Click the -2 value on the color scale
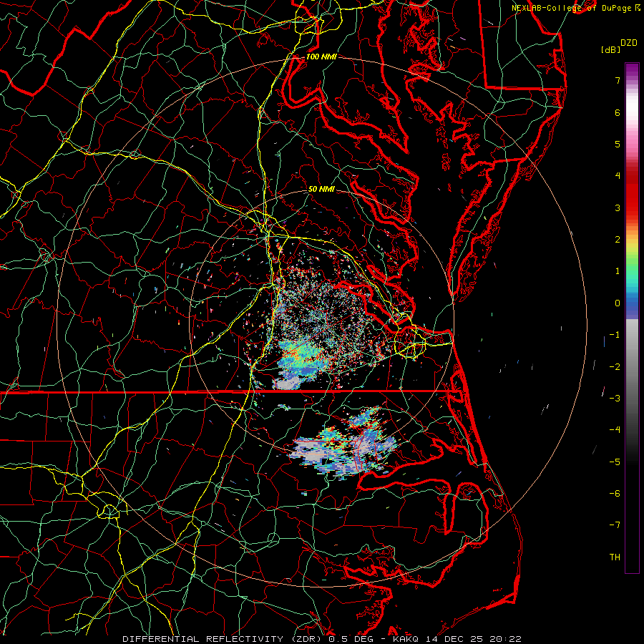This screenshot has height=644, width=644. pos(615,367)
